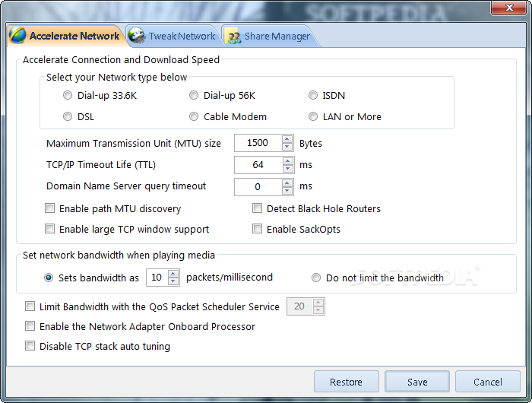This screenshot has height=403, width=532.
Task: Increase the MTU size value
Action: tap(287, 139)
